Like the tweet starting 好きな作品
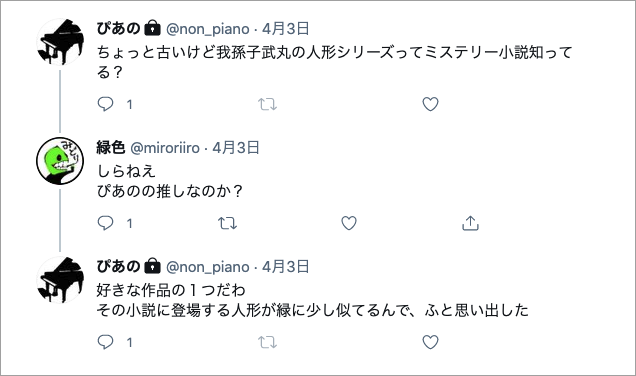 click(x=430, y=342)
